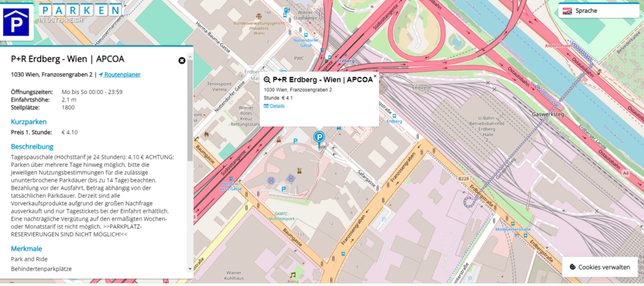Click the Öffnungszeiten value Mo bis So 00:00 - 23:59
This screenshot has height=286, width=644.
(92, 92)
